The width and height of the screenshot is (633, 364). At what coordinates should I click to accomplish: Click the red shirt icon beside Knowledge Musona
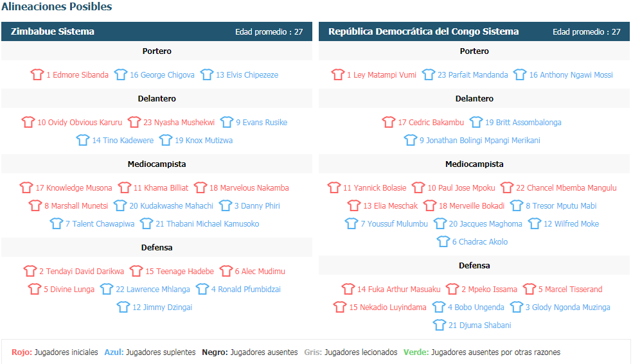pyautogui.click(x=26, y=188)
